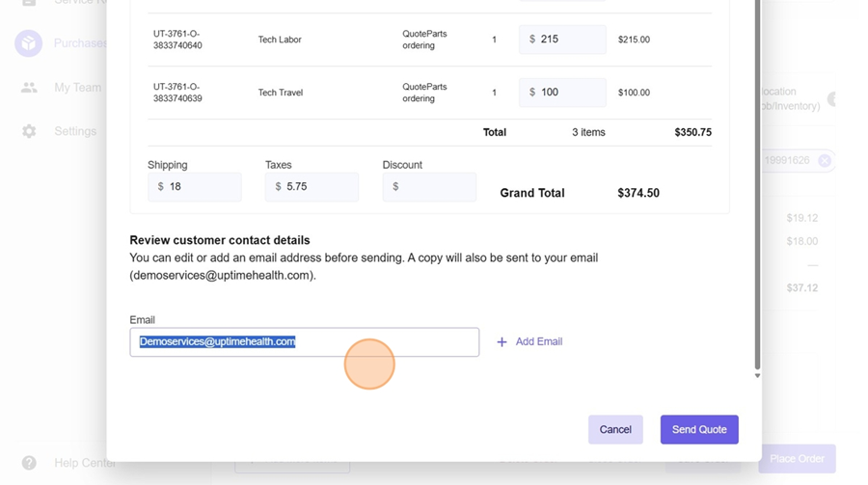The height and width of the screenshot is (485, 868).
Task: Click the scrollbar down arrow in dialog
Action: click(757, 376)
